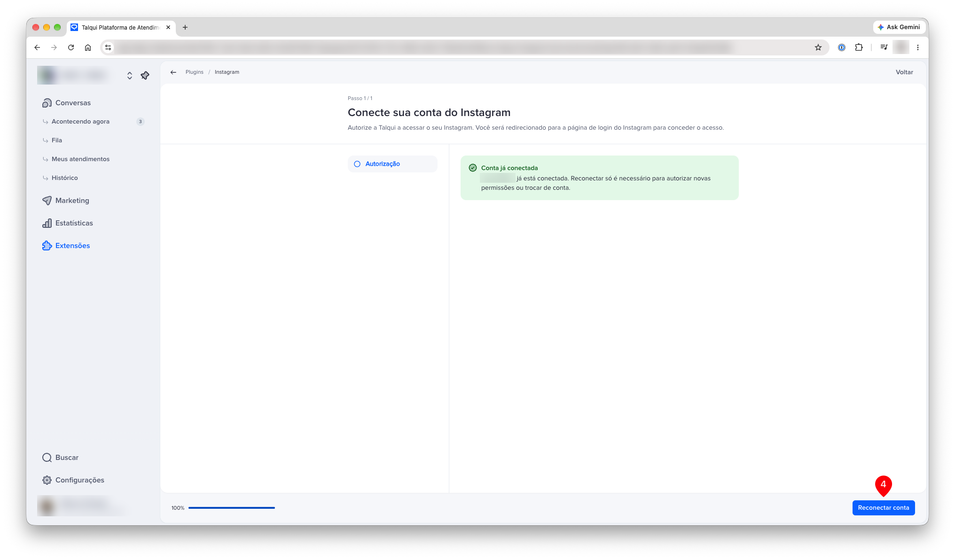Open the media control icon in toolbar

884,47
